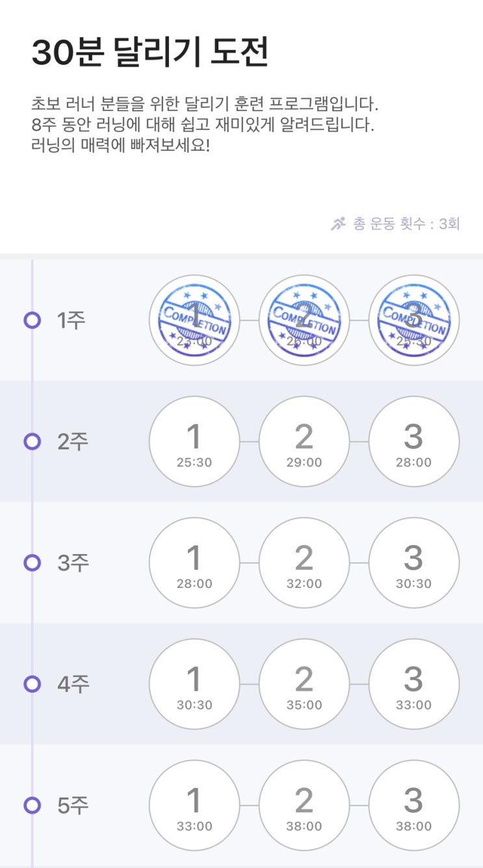Click the 1주 timeline marker dot
Viewport: 483px width, 868px height.
32,320
